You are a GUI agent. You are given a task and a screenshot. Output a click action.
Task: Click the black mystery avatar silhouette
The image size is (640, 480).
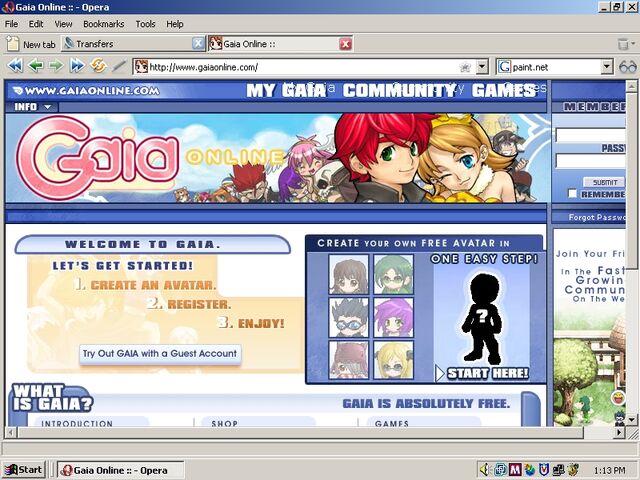482,319
